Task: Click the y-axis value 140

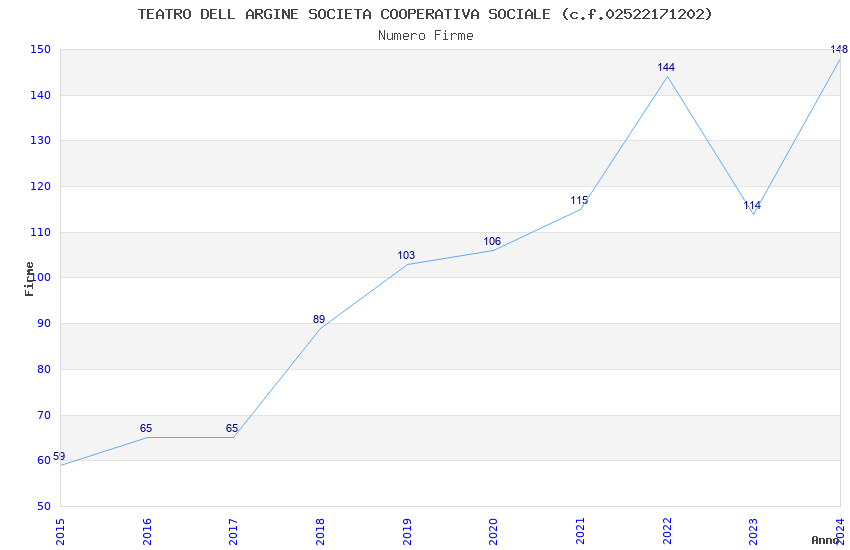Action: (x=41, y=95)
